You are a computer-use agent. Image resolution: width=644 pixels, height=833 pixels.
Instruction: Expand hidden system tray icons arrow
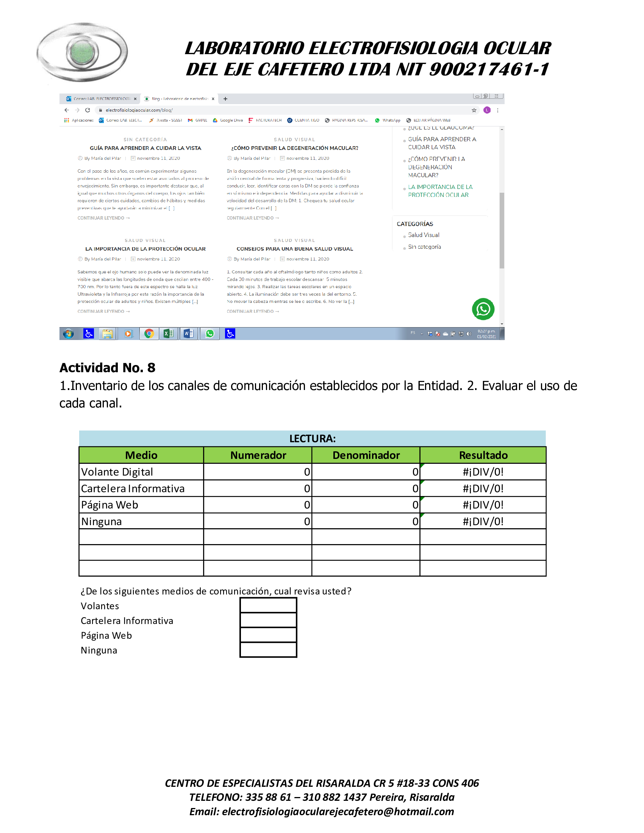[x=422, y=334]
